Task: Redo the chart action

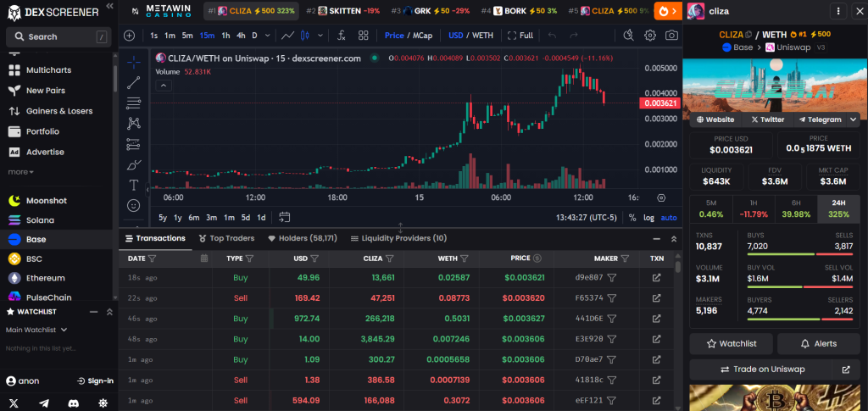Action: (574, 36)
